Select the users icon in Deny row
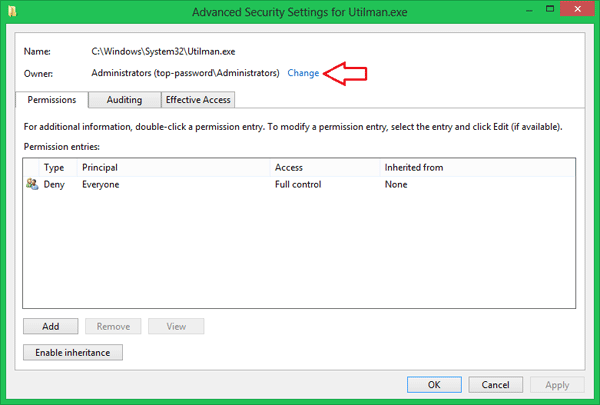 tap(32, 184)
